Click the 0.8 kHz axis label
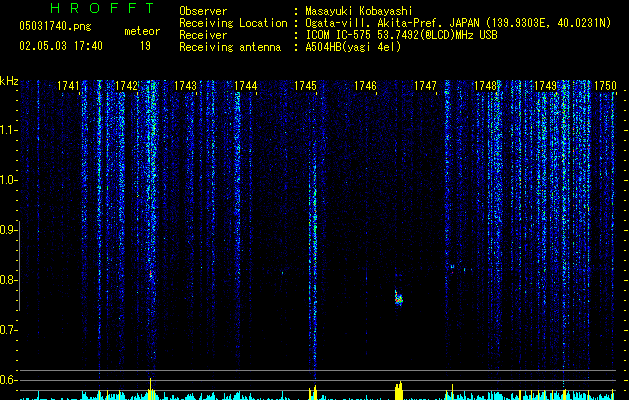This screenshot has height=400, width=629. [x=9, y=280]
